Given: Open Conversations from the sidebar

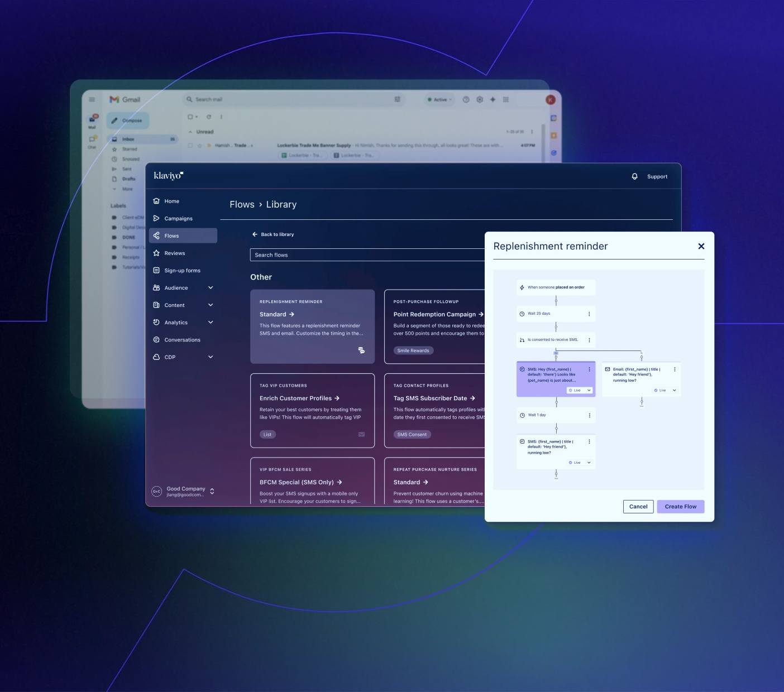Looking at the screenshot, I should pyautogui.click(x=183, y=339).
